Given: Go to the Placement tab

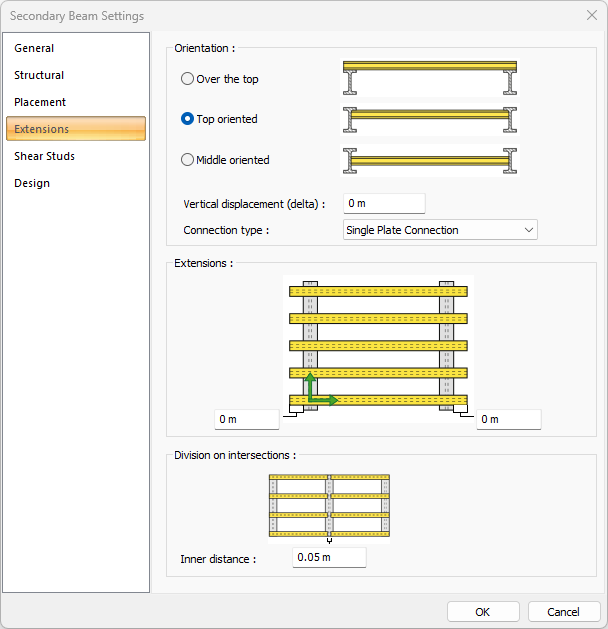Looking at the screenshot, I should [40, 102].
